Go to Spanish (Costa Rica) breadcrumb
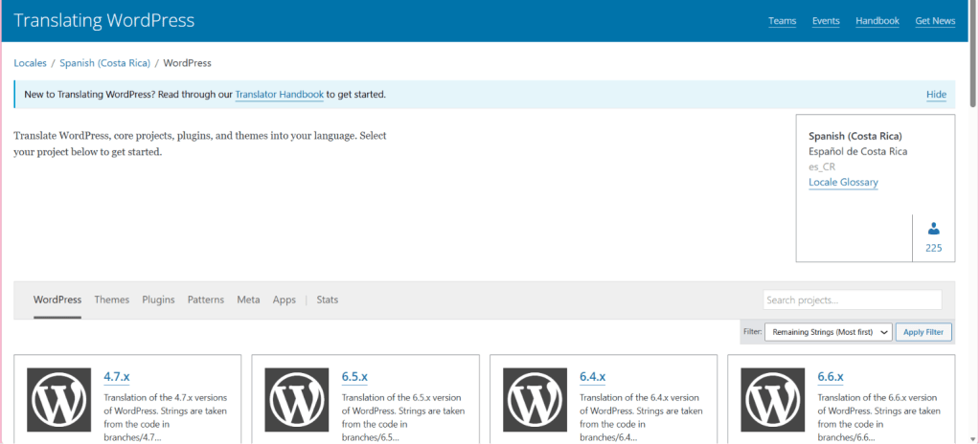This screenshot has width=980, height=444. point(105,63)
